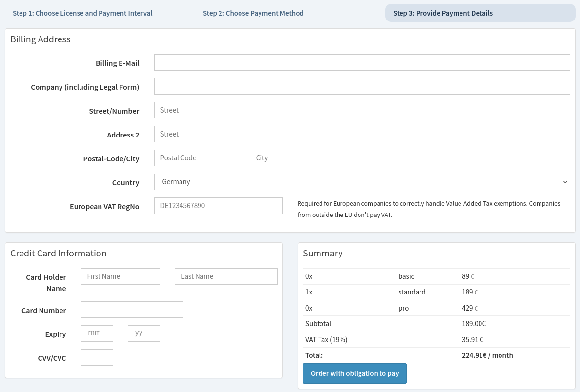Image resolution: width=580 pixels, height=392 pixels.
Task: Click the 'Country' label
Action: (125, 183)
